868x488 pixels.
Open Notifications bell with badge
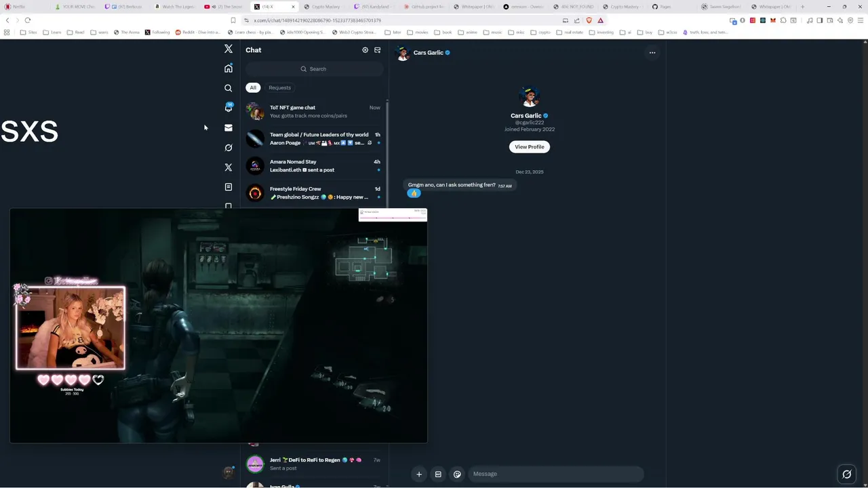point(229,108)
